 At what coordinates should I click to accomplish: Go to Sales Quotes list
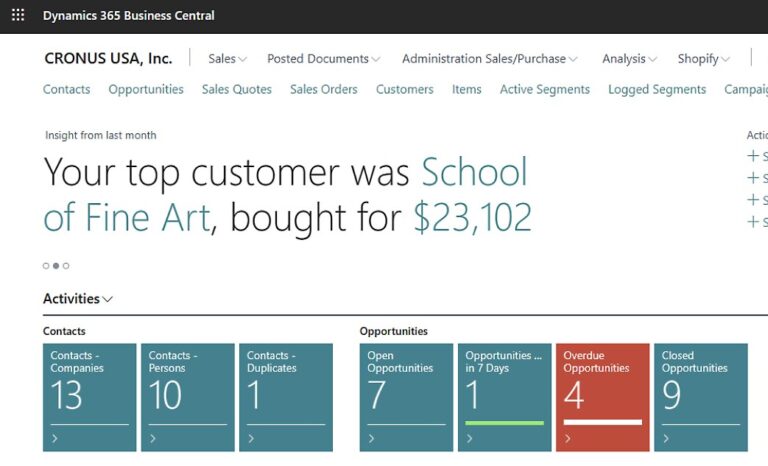coord(237,89)
